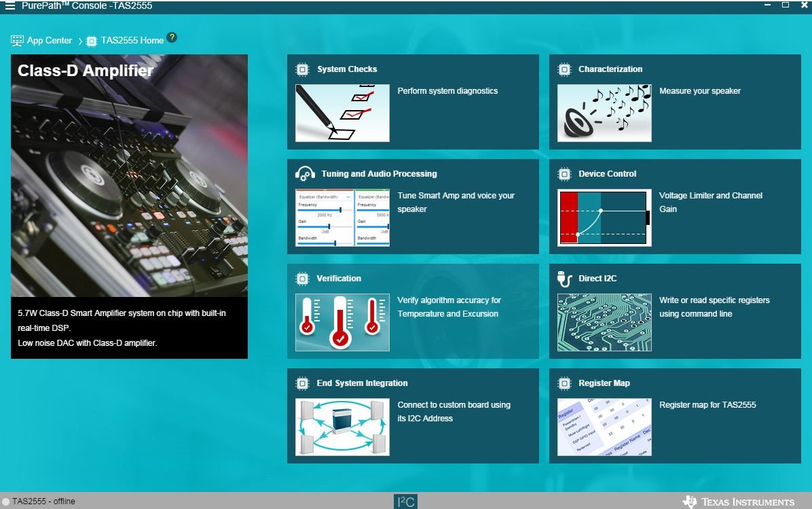
Task: Open Verification title
Action: pyautogui.click(x=339, y=279)
